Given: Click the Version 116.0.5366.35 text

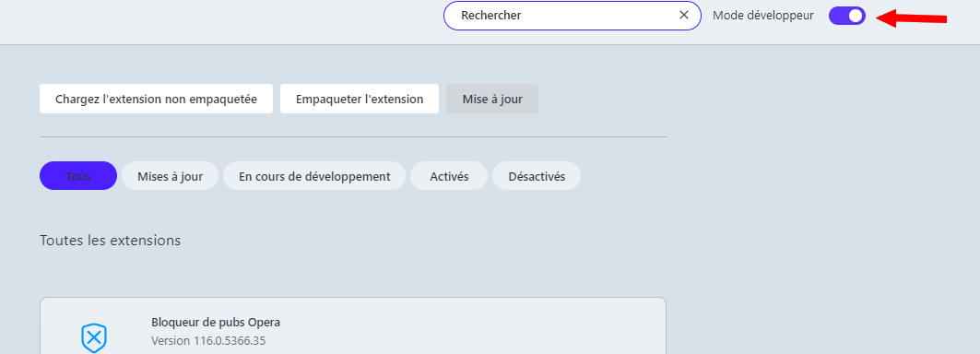Looking at the screenshot, I should (208, 341).
